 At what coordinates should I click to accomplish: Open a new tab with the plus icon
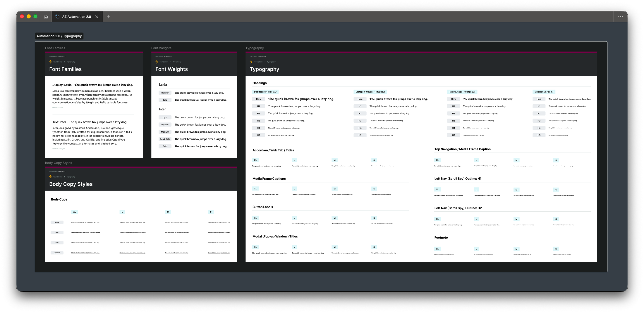coord(108,17)
